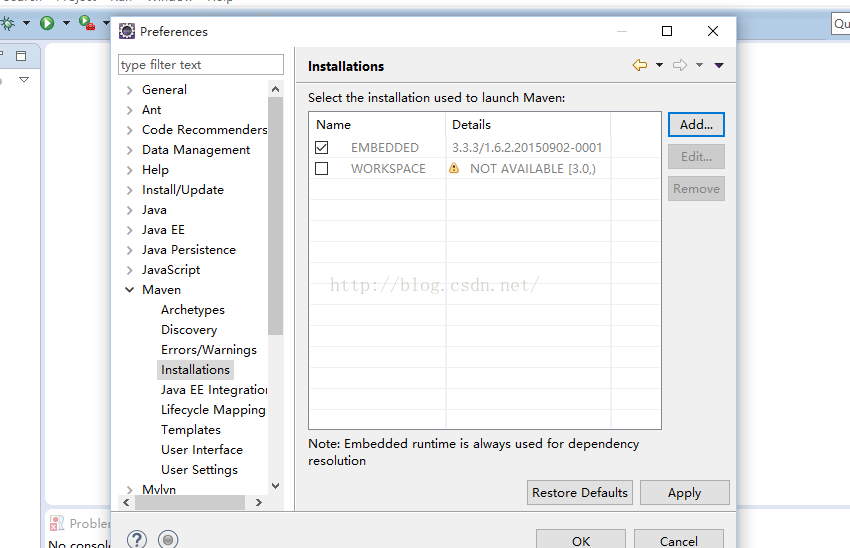The height and width of the screenshot is (548, 850).
Task: Click the Apply button
Action: (x=685, y=493)
